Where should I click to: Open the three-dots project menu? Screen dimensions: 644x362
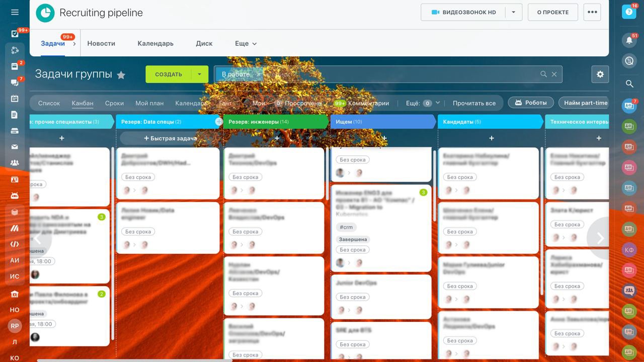pos(592,13)
